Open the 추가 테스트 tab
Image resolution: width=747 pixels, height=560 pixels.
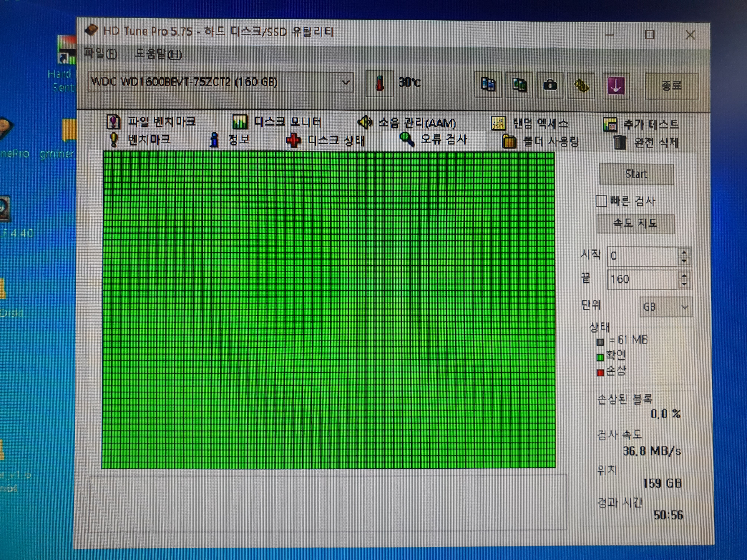click(x=641, y=125)
